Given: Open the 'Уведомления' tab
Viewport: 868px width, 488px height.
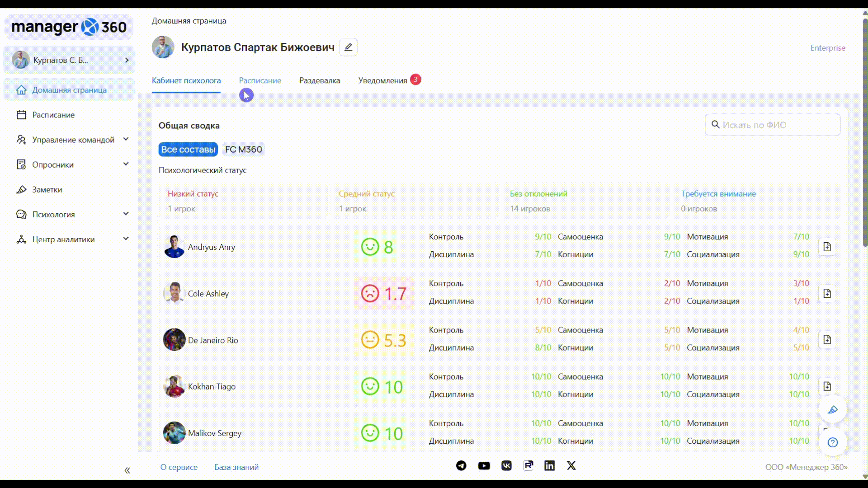Looking at the screenshot, I should coord(382,80).
